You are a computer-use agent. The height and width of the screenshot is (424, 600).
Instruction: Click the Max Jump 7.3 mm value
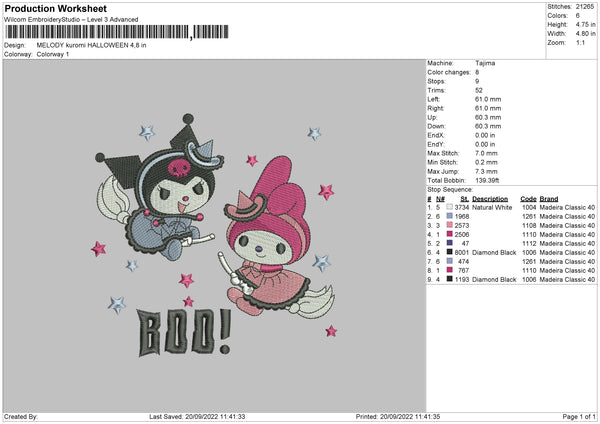tap(486, 171)
